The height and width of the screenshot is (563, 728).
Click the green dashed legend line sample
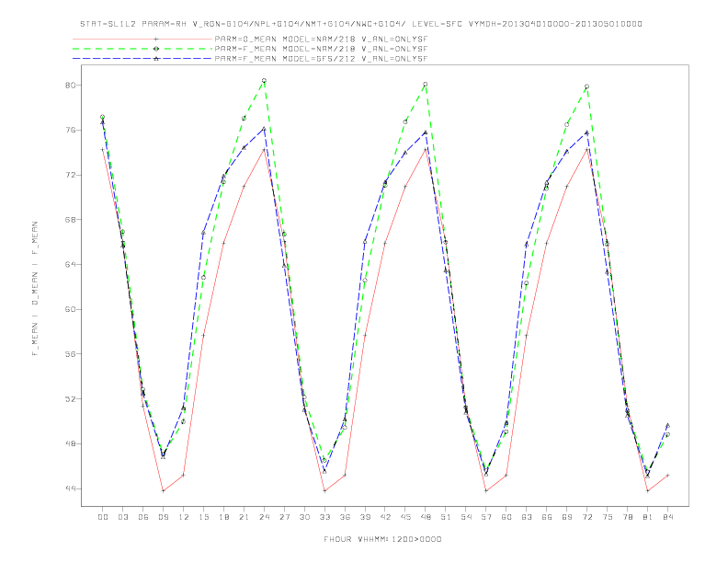pyautogui.click(x=142, y=49)
